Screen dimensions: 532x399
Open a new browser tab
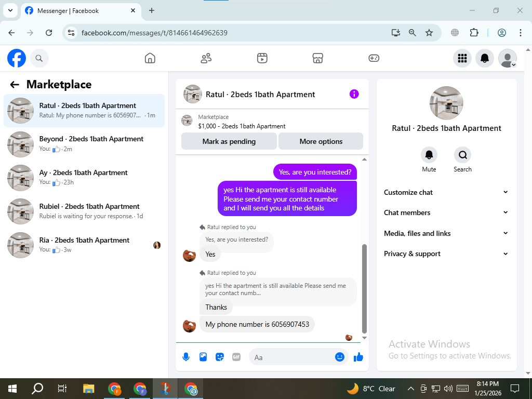152,10
